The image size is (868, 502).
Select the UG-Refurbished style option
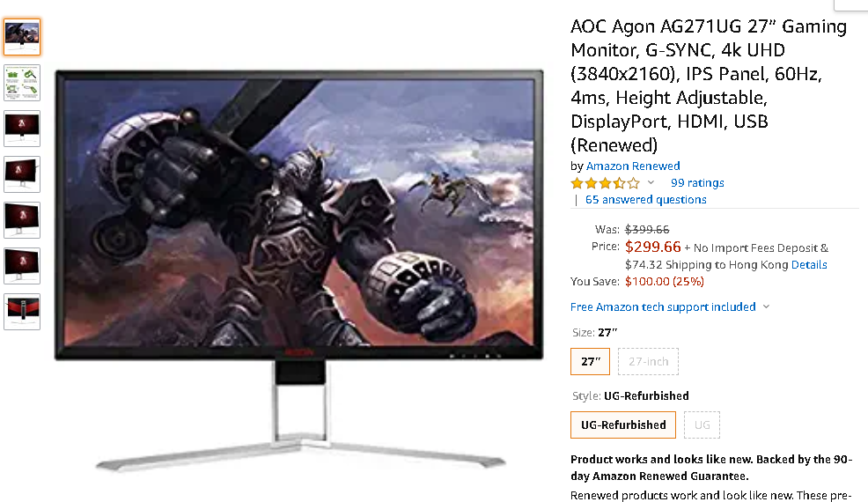(623, 425)
